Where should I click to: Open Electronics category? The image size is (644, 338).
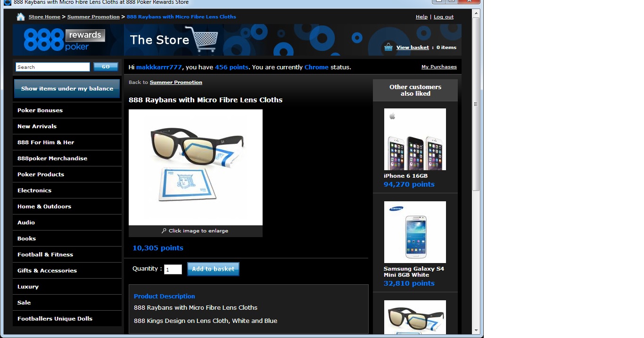click(67, 190)
